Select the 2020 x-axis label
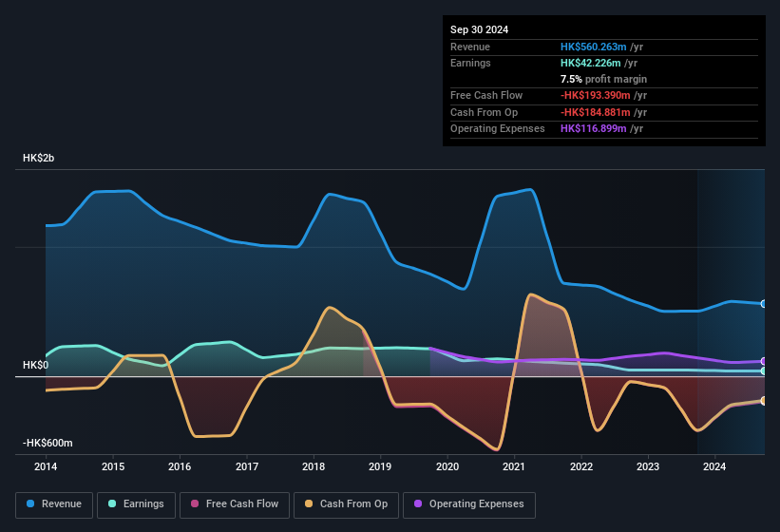 point(447,466)
